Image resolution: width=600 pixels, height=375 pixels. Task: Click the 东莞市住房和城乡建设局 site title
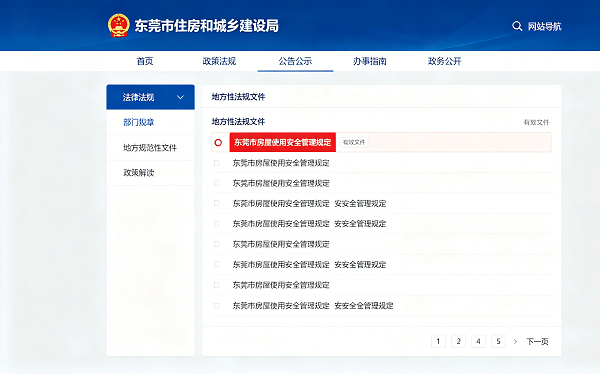[207, 26]
